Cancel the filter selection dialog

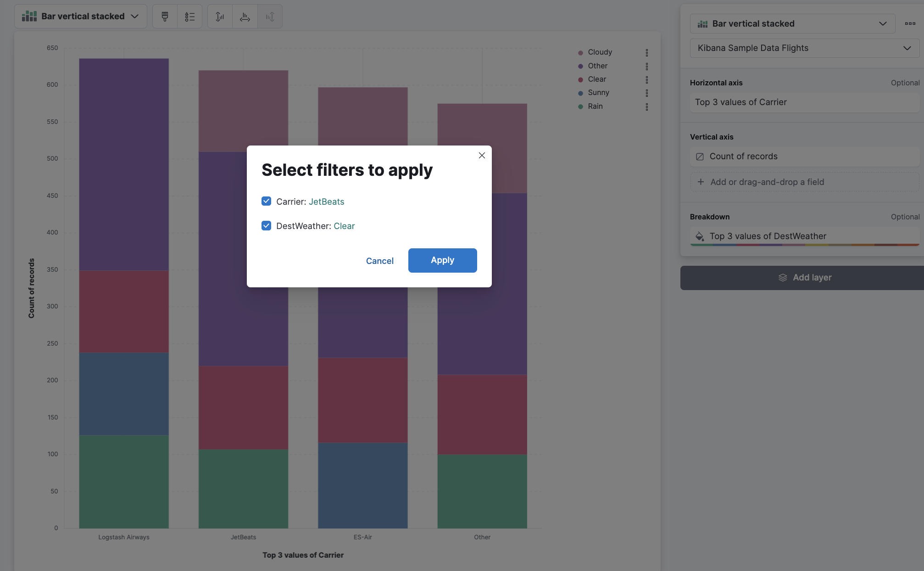click(379, 261)
